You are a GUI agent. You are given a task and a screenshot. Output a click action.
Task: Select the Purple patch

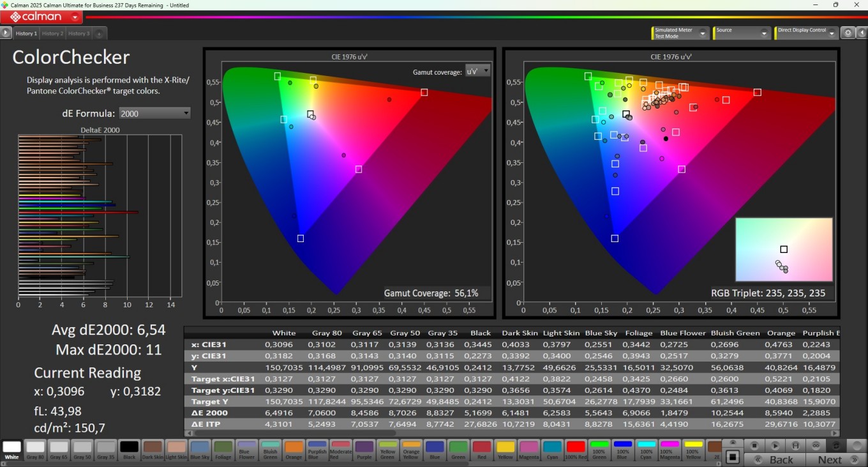click(x=364, y=450)
